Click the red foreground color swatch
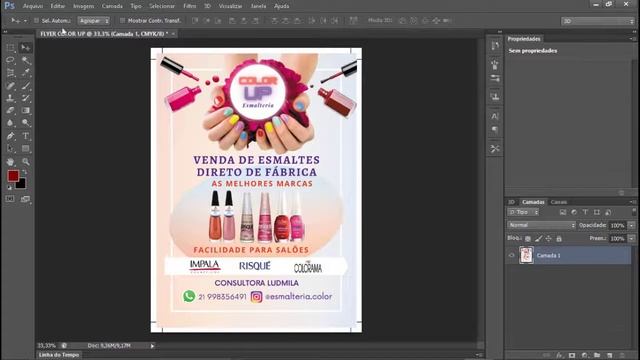Image resolution: width=640 pixels, height=360 pixels. point(13,176)
